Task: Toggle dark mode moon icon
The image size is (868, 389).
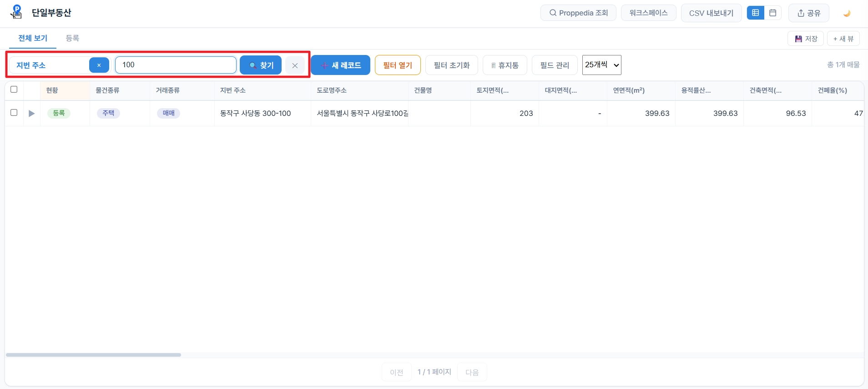Action: coord(847,13)
